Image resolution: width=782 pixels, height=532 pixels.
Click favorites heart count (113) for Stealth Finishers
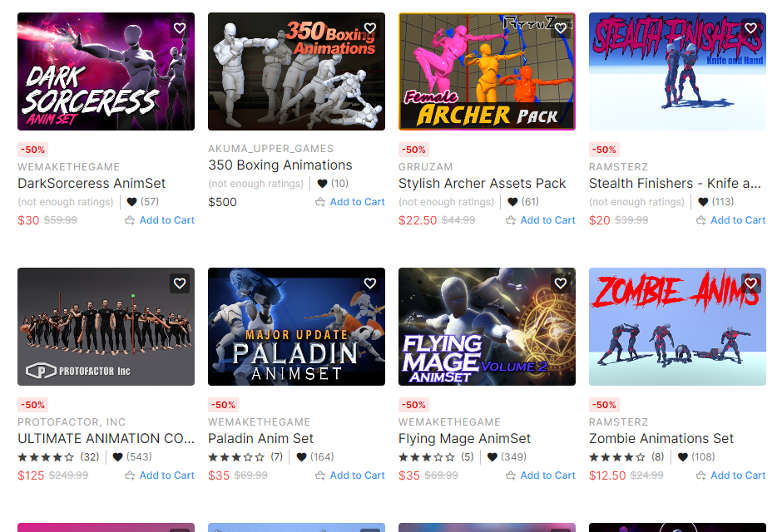pos(703,202)
